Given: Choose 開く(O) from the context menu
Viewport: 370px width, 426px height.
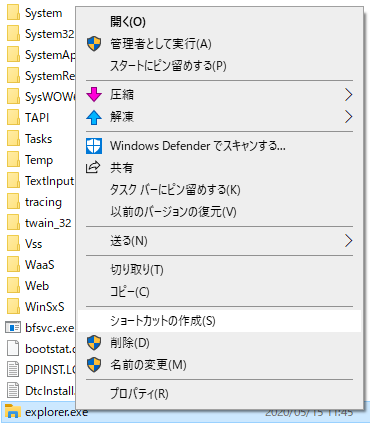Looking at the screenshot, I should pos(219,22).
